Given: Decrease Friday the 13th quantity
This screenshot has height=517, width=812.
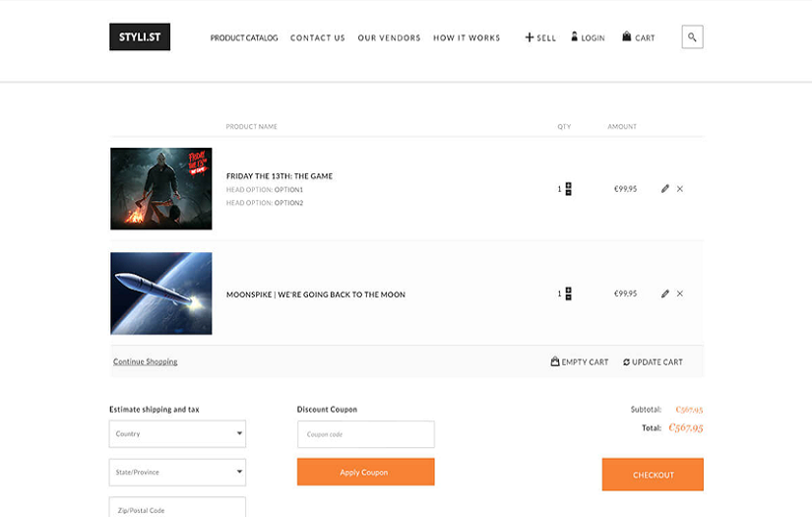Looking at the screenshot, I should point(569,193).
